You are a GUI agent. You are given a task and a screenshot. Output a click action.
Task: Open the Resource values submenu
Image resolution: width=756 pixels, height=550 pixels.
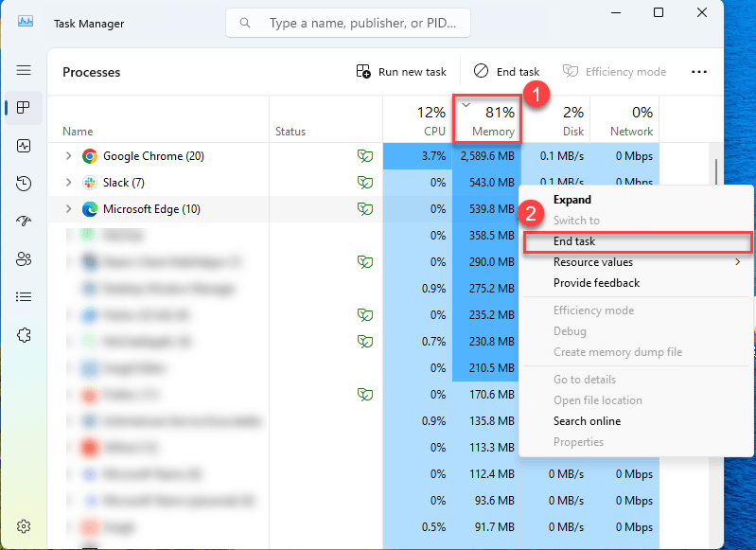click(x=593, y=262)
